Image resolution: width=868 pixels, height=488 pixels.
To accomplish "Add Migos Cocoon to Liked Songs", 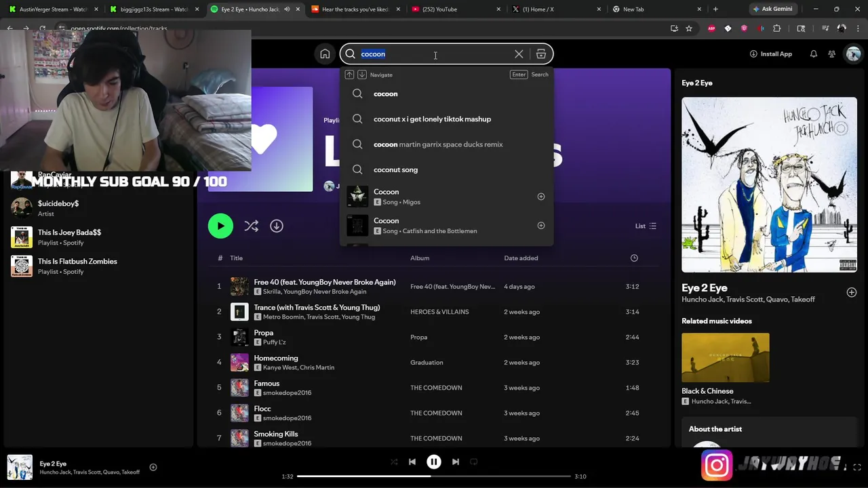I will 541,197.
